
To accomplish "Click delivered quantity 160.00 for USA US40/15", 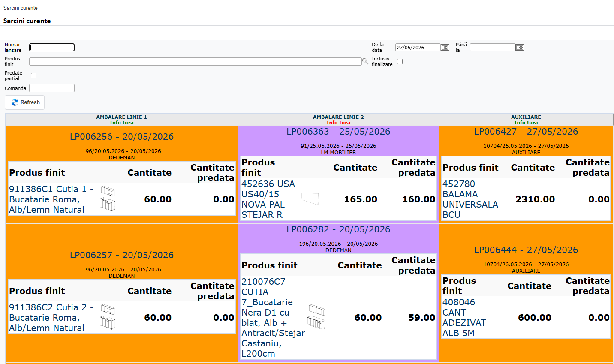I will [419, 199].
